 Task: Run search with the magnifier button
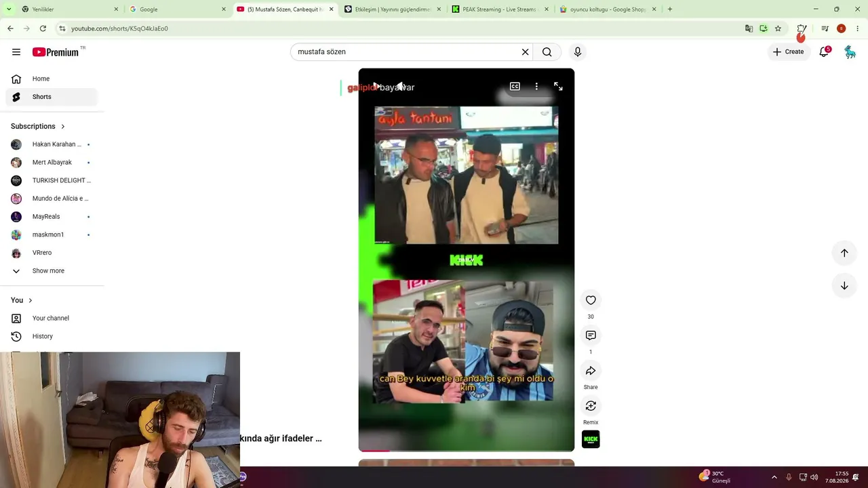tap(547, 52)
